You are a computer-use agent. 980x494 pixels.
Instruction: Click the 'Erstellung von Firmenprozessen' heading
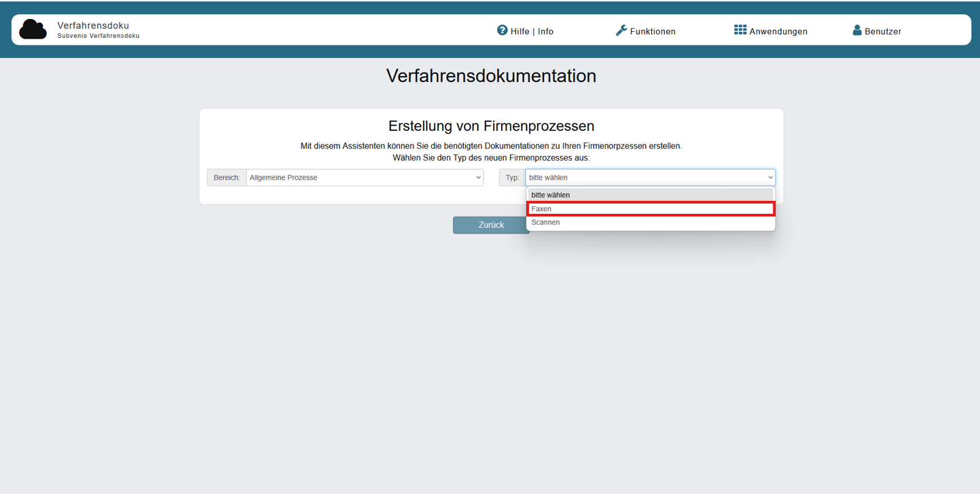pos(491,126)
